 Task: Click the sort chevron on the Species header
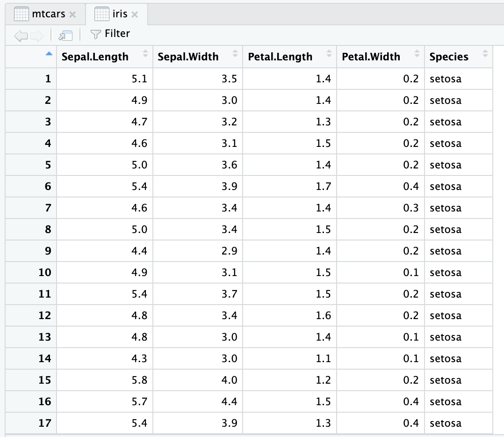tap(484, 56)
